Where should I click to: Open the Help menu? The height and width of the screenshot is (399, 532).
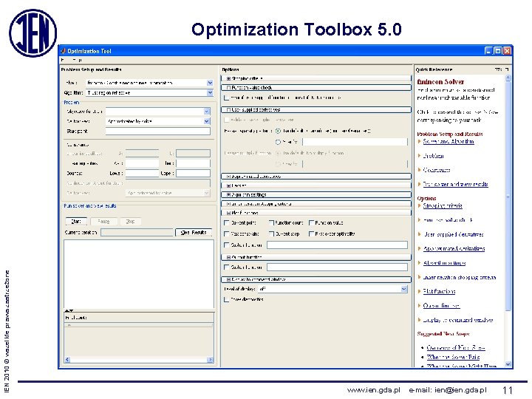(78, 60)
